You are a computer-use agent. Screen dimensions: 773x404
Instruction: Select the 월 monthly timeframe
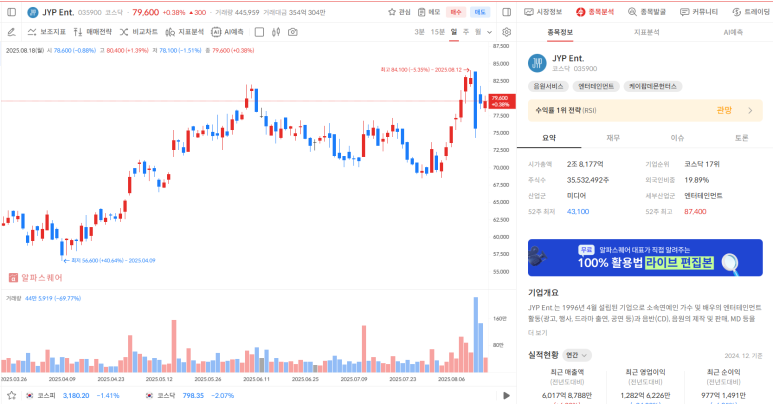pos(478,32)
